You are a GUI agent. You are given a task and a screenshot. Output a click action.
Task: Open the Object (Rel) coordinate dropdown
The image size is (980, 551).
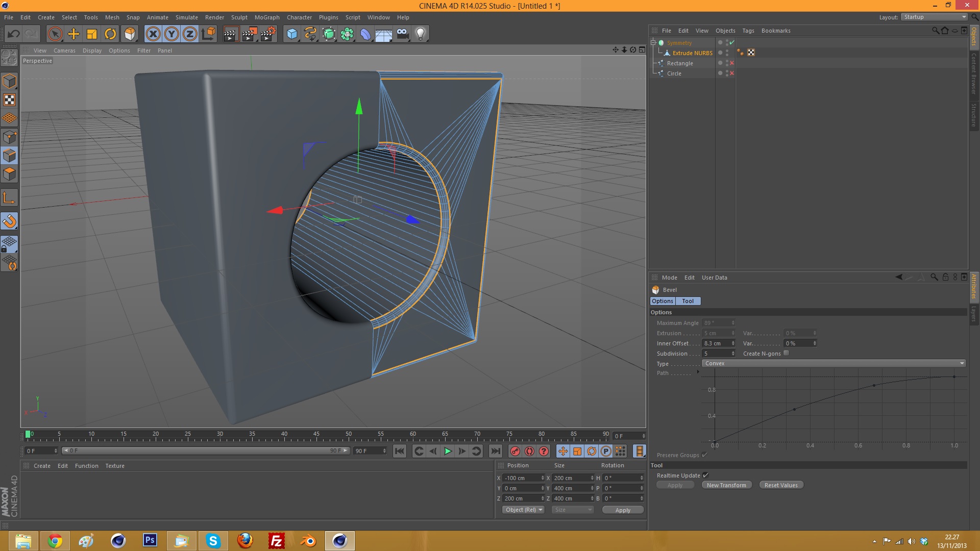(523, 510)
